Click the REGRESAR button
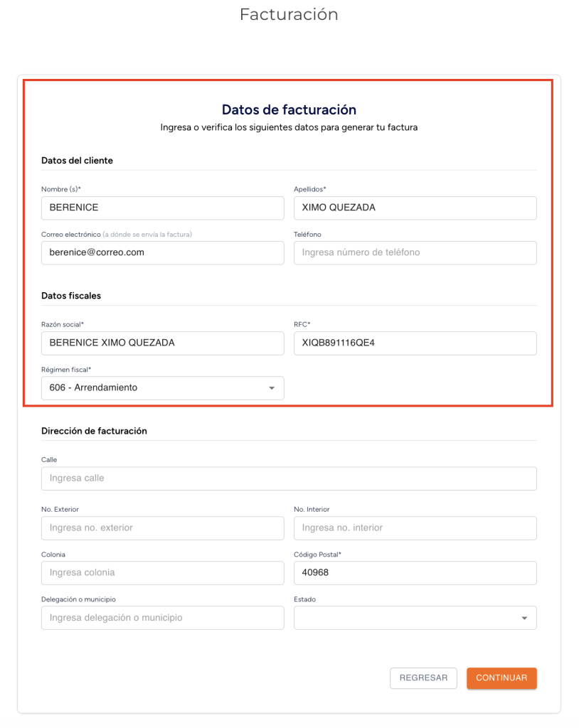This screenshot has height=728, width=579. (x=423, y=678)
